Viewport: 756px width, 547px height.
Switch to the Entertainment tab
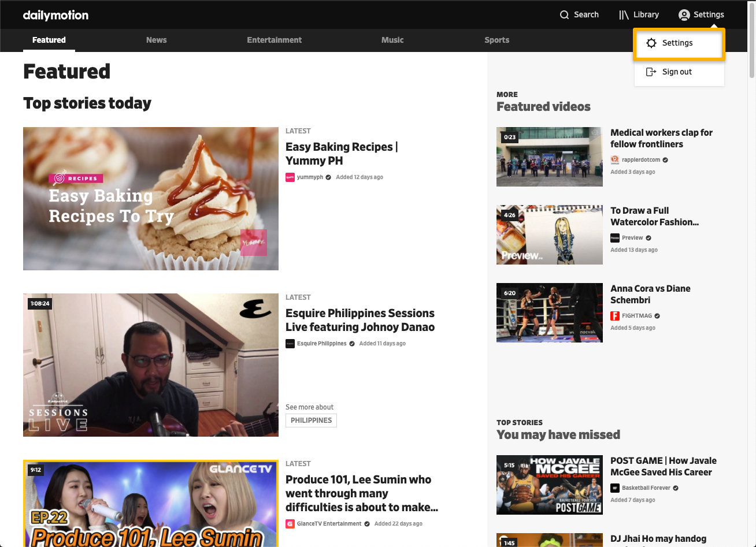[x=275, y=40]
